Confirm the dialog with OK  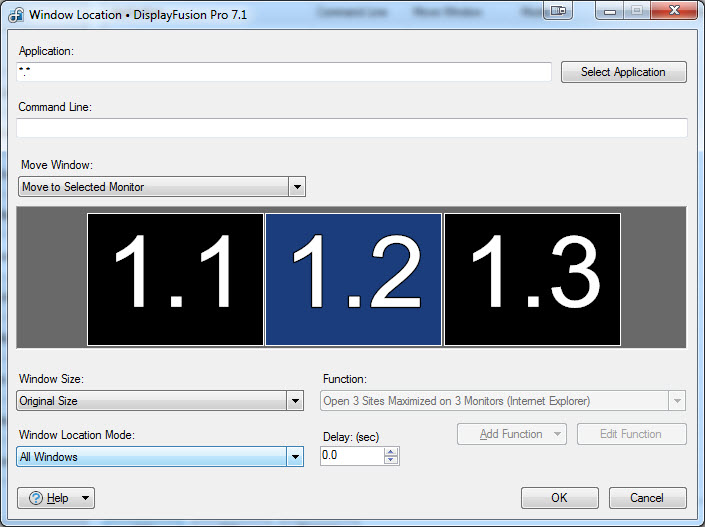click(559, 498)
